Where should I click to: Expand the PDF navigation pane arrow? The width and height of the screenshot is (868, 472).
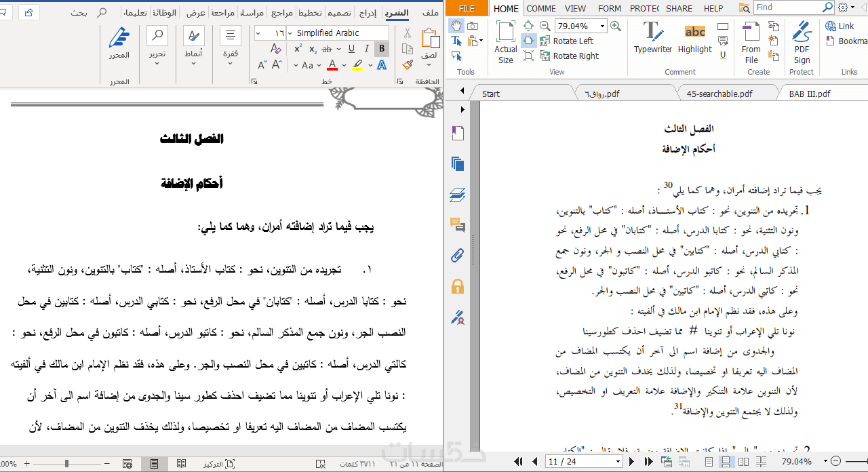click(462, 110)
